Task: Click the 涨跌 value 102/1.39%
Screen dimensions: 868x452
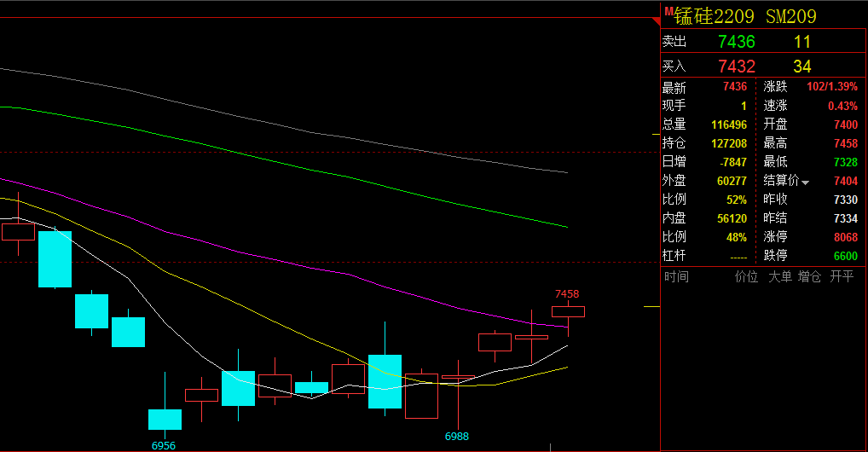Action: 832,87
